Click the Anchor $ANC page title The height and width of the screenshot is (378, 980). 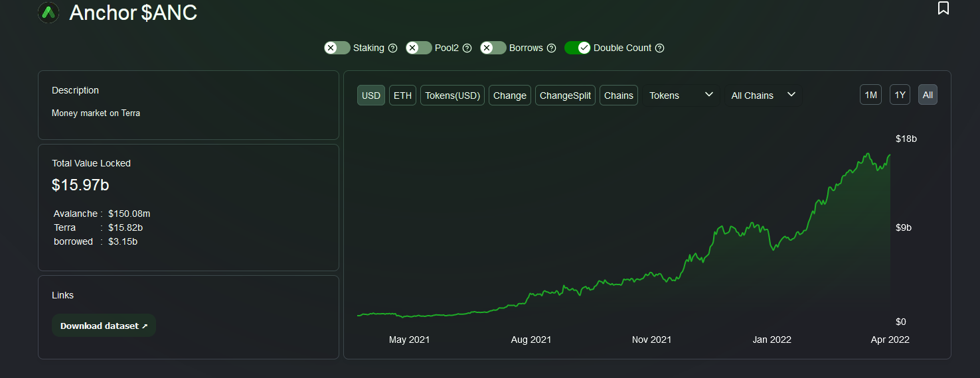[x=133, y=12]
